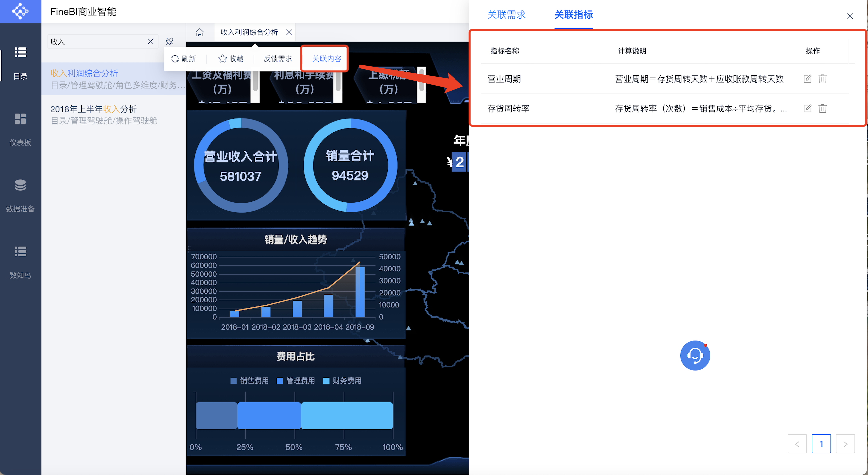Delete the 存货周转率 indicator
This screenshot has height=475, width=868.
tap(822, 108)
